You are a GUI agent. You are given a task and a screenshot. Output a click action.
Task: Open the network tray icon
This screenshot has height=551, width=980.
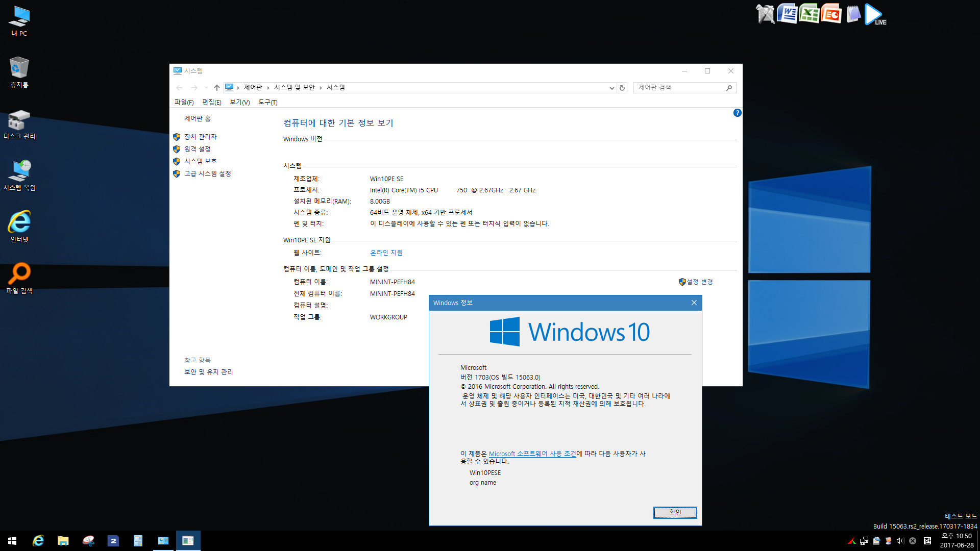click(x=864, y=541)
